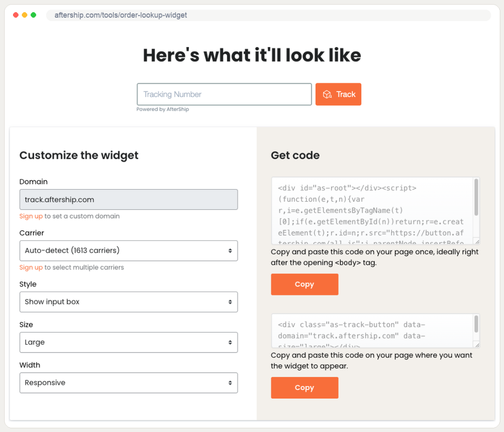Click the Carrier label
The image size is (504, 432).
(x=32, y=233)
